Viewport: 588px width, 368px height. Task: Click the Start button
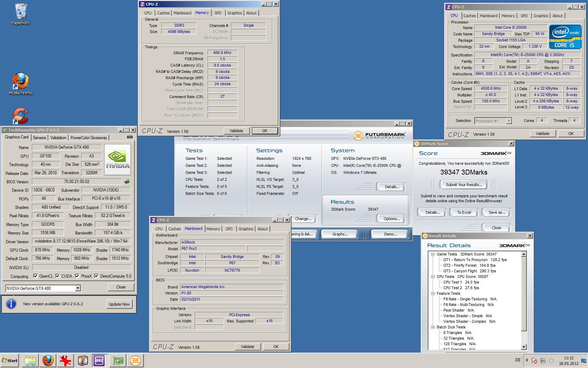pos(10,360)
